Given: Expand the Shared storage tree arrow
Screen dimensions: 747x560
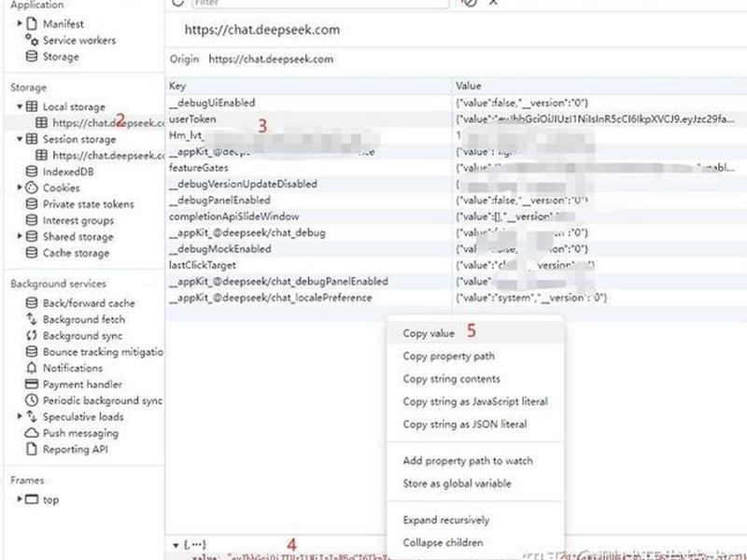Looking at the screenshot, I should pyautogui.click(x=20, y=236).
